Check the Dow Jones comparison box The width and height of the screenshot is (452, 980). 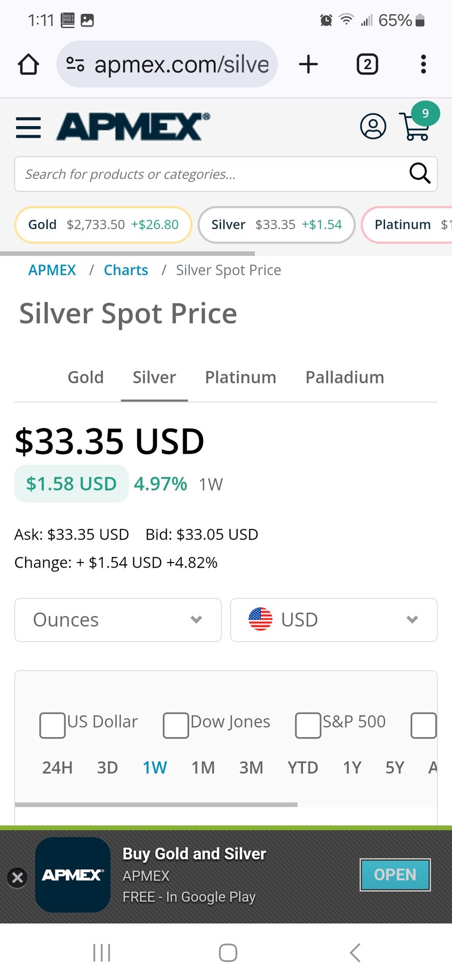click(176, 725)
